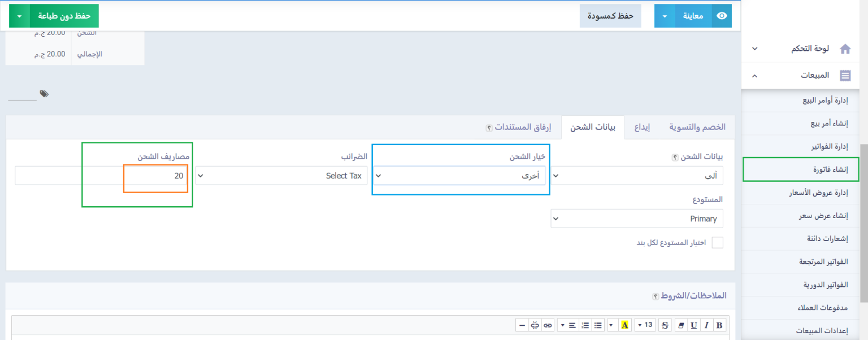Open the خيار الشحن dropdown

460,176
